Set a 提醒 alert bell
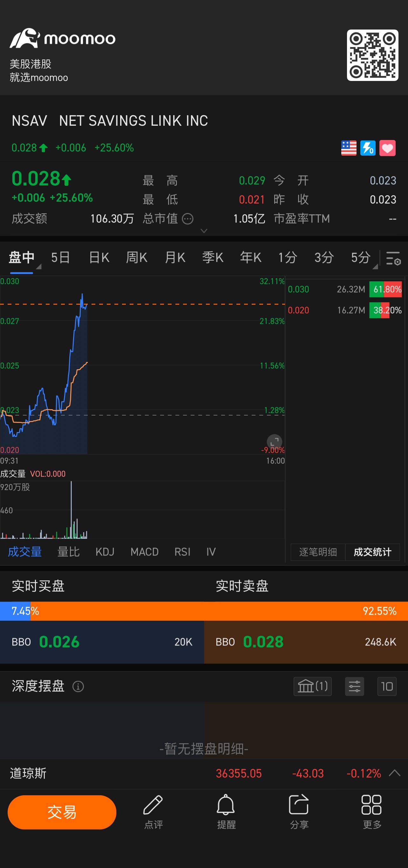Viewport: 408px width, 868px height. [x=226, y=812]
